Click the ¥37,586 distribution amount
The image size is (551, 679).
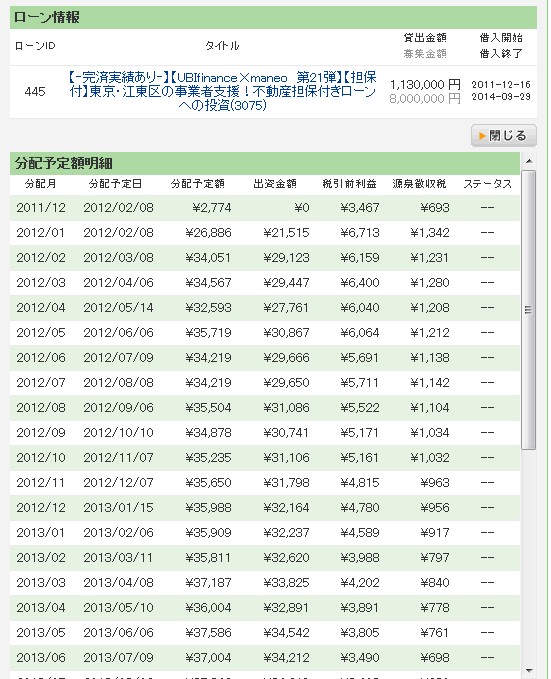pyautogui.click(x=208, y=633)
